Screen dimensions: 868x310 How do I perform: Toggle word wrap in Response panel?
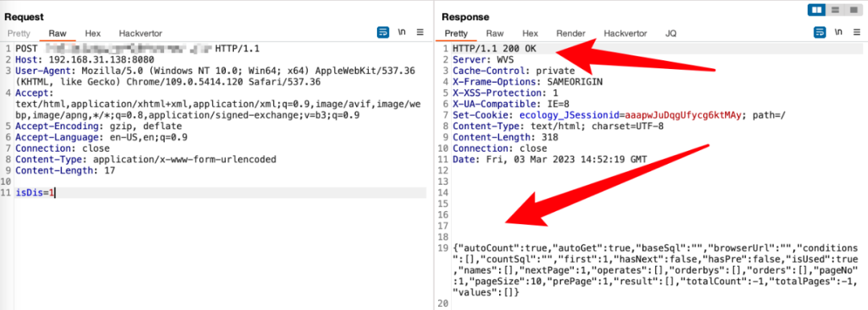point(820,32)
